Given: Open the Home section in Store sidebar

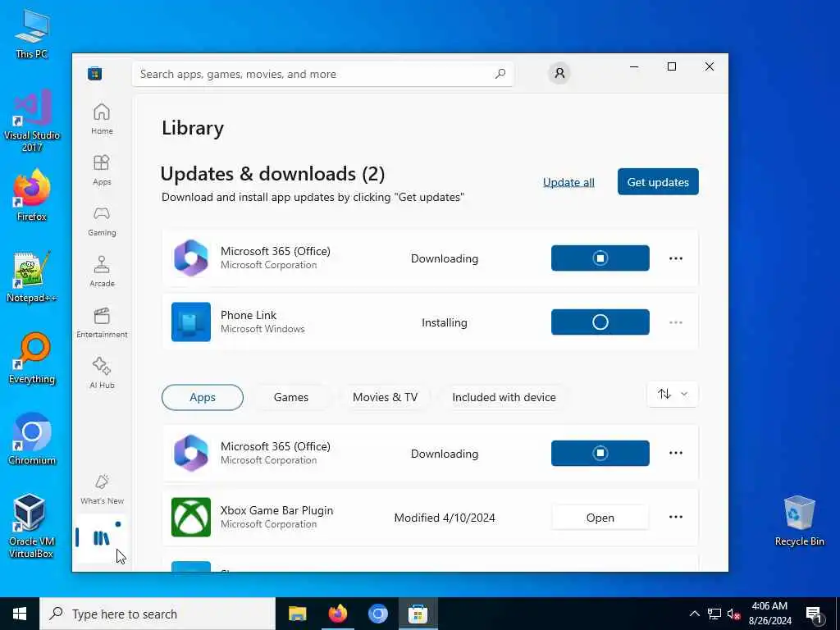Looking at the screenshot, I should point(102,119).
